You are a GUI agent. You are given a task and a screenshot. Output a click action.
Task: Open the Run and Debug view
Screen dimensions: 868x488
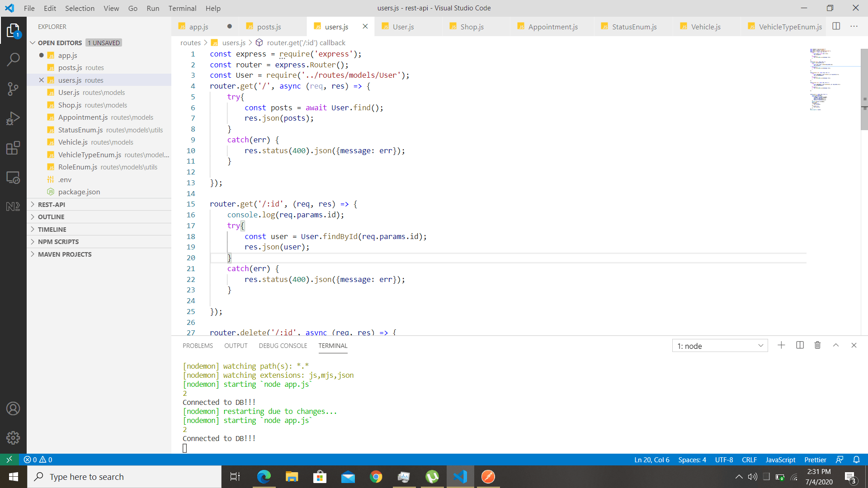(13, 118)
